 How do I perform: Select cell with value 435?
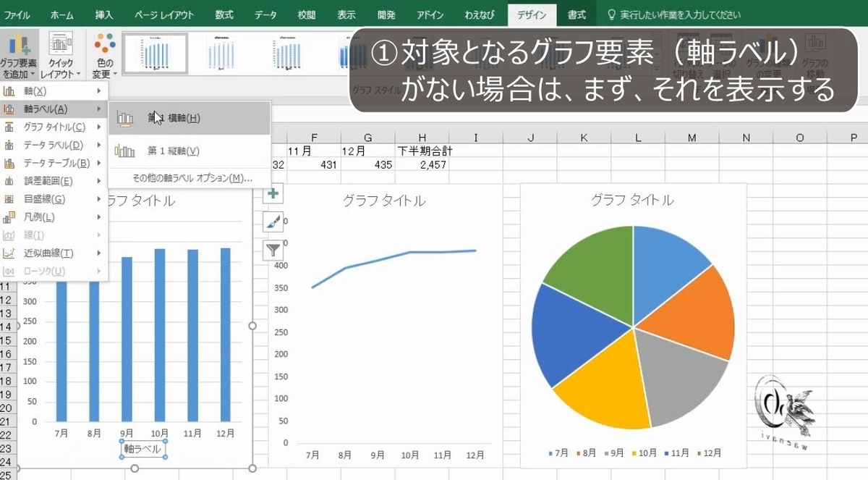pyautogui.click(x=368, y=164)
